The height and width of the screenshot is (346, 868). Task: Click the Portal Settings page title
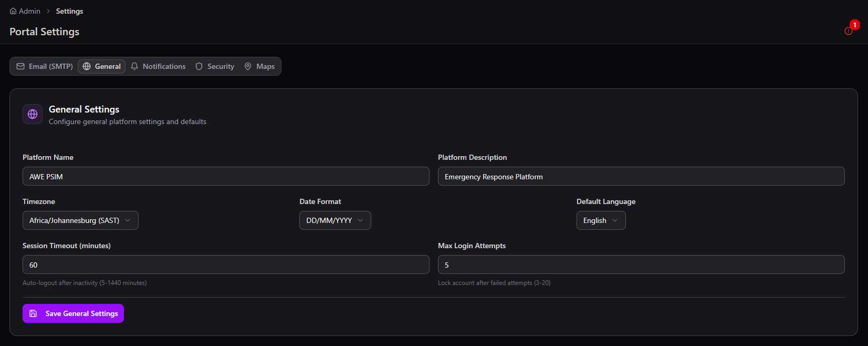[45, 32]
